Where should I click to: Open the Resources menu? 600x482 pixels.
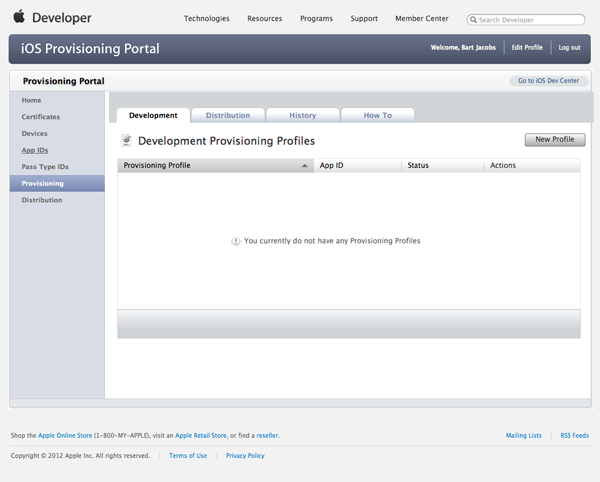[264, 18]
